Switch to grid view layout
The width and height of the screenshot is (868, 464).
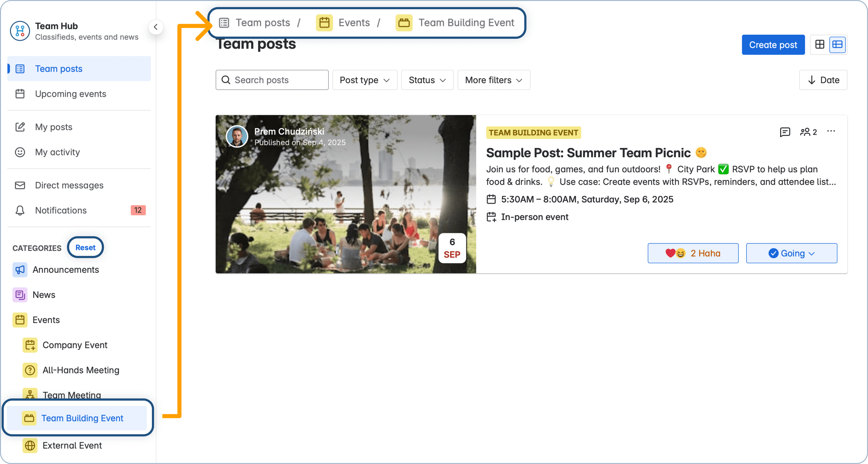click(820, 44)
